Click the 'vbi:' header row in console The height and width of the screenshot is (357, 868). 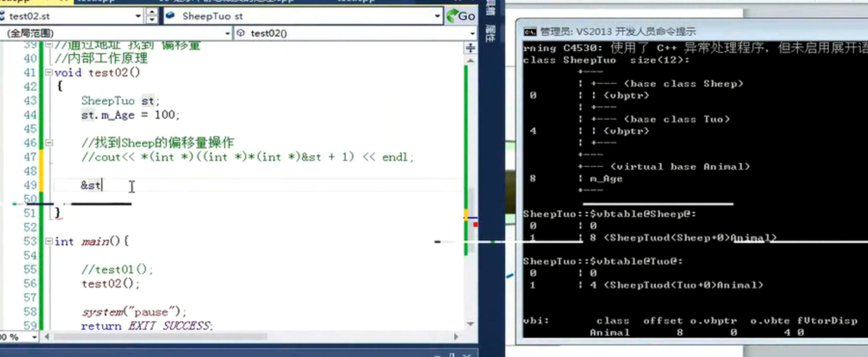pyautogui.click(x=690, y=321)
